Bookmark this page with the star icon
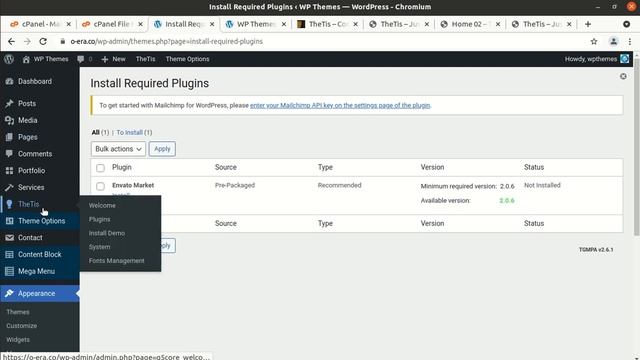 pyautogui.click(x=594, y=41)
